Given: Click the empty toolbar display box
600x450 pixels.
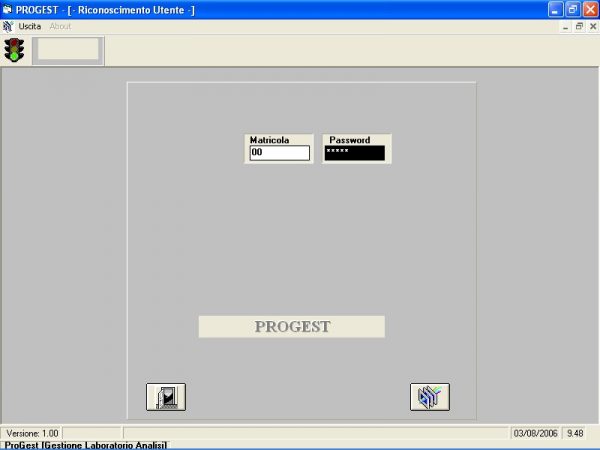Looking at the screenshot, I should coord(68,51).
